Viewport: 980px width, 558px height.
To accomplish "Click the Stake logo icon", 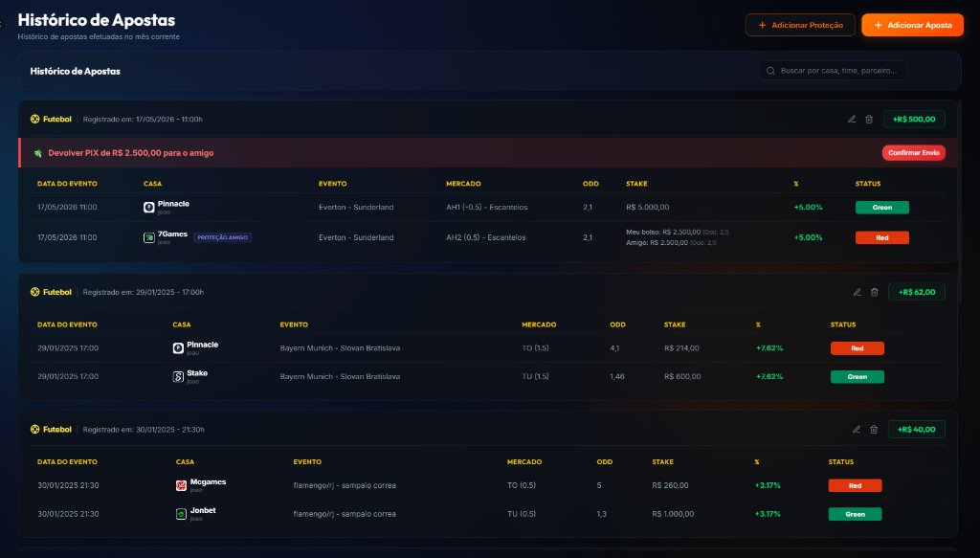I will tap(178, 377).
